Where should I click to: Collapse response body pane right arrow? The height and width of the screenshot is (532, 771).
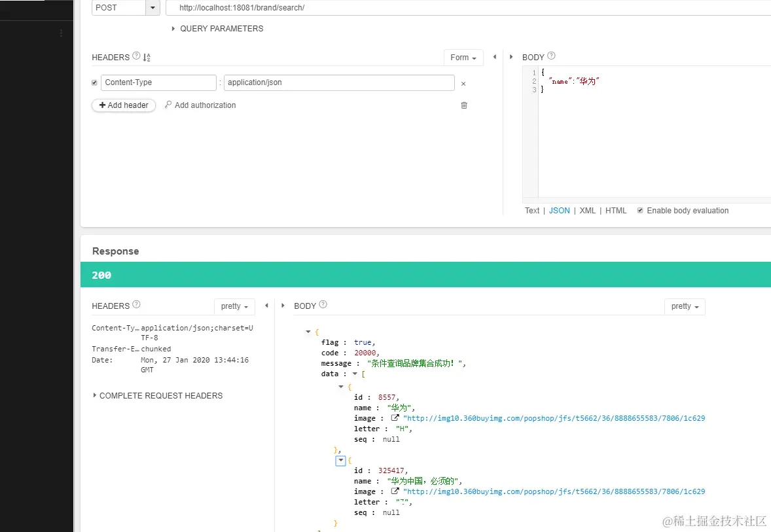tap(283, 306)
